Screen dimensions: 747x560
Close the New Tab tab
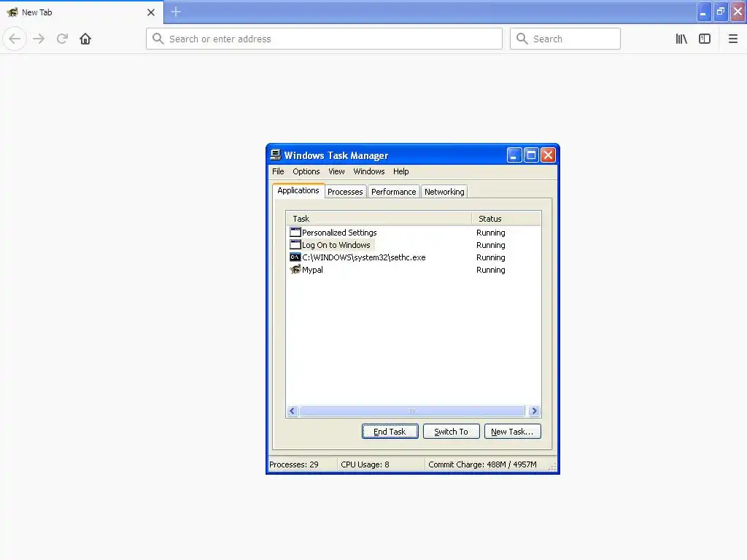click(151, 12)
